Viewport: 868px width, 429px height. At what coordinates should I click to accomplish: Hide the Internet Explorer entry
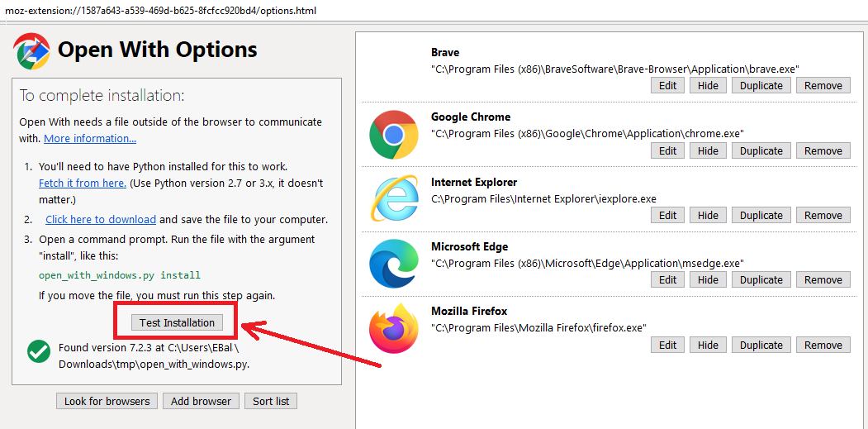pyautogui.click(x=708, y=215)
